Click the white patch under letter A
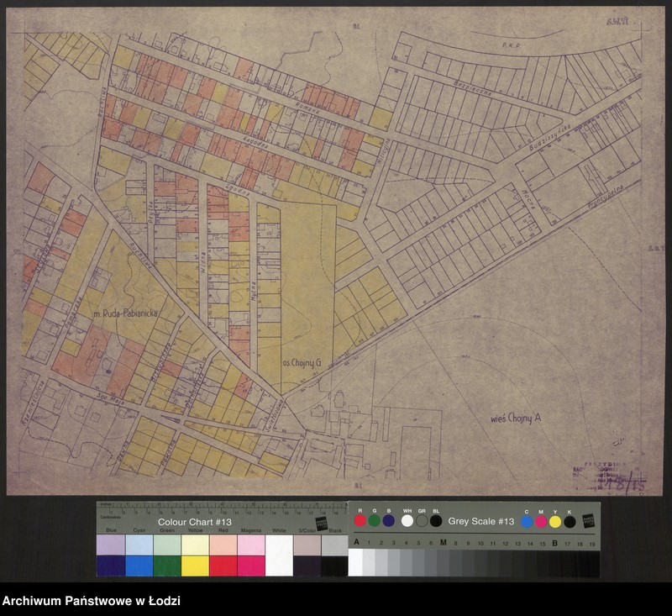 click(x=355, y=562)
